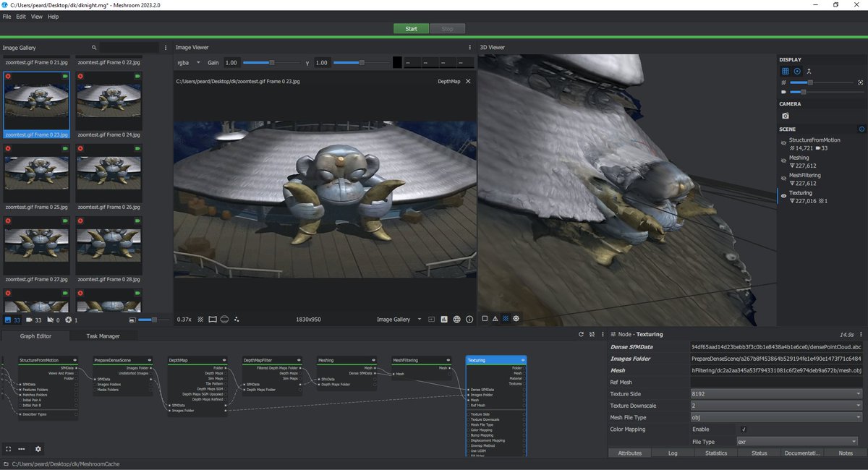Open the Image Viewer three-dot menu
The width and height of the screenshot is (868, 470).
[x=470, y=48]
